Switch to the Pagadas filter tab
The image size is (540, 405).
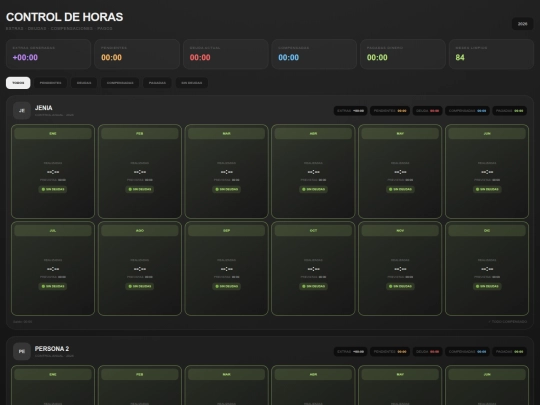click(157, 83)
